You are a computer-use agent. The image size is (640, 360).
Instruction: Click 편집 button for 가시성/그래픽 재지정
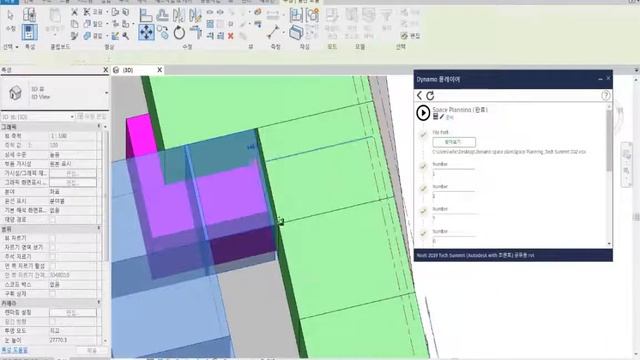pos(73,173)
